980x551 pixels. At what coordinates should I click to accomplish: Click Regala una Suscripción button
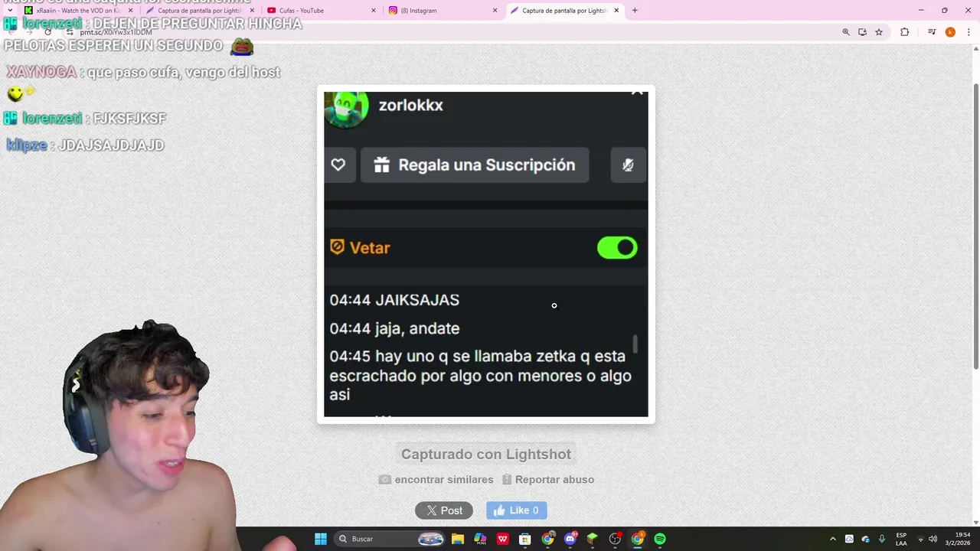475,165
